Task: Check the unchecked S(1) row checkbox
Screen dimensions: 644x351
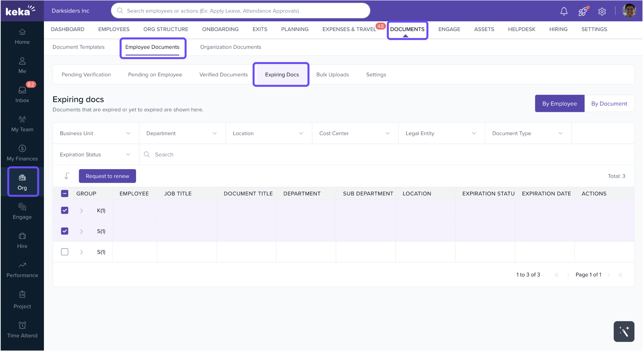Action: pyautogui.click(x=65, y=252)
